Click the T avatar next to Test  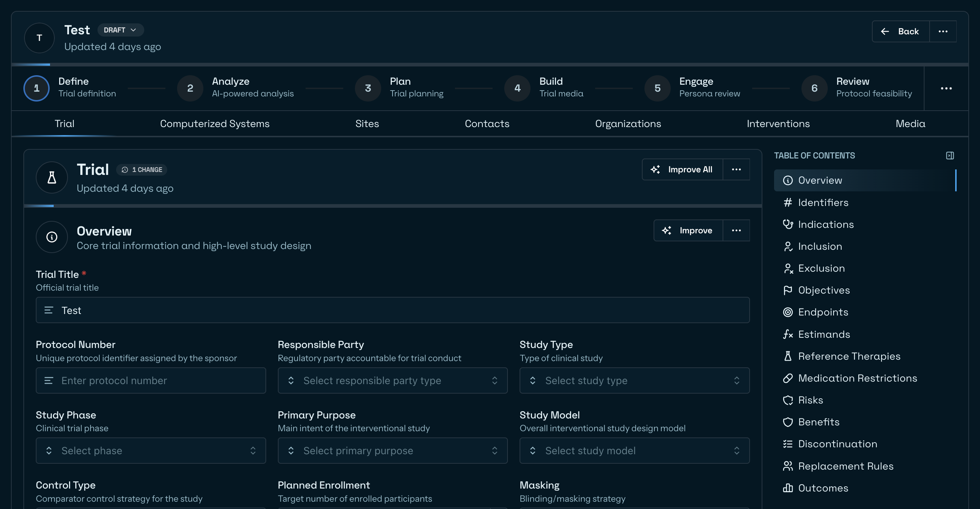pyautogui.click(x=39, y=38)
